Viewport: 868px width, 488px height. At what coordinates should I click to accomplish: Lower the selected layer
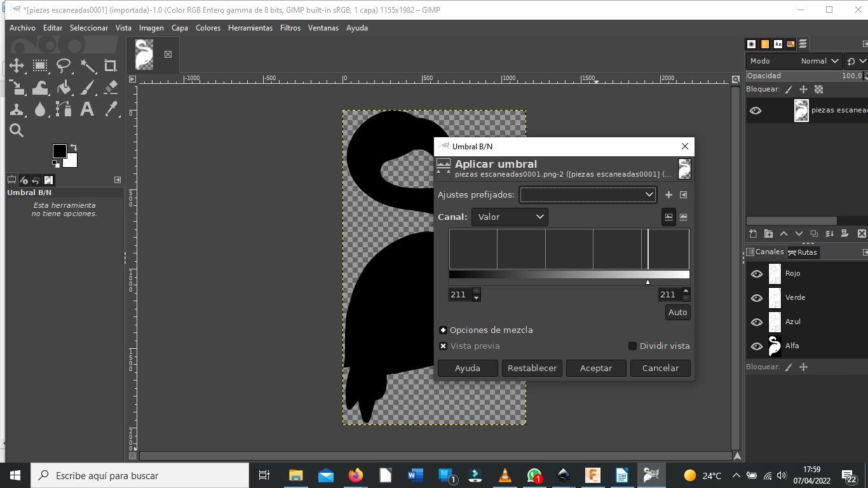click(x=799, y=234)
